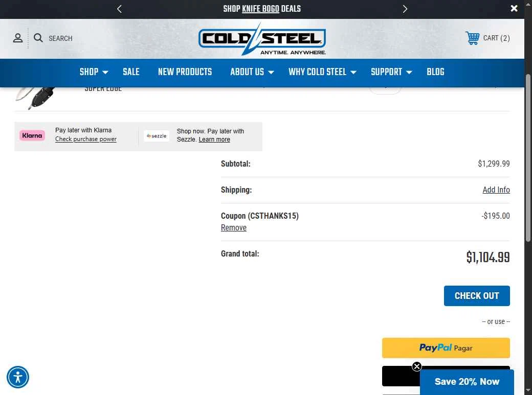This screenshot has height=395, width=532.
Task: Remove the CSTHANKS15 coupon
Action: (233, 227)
